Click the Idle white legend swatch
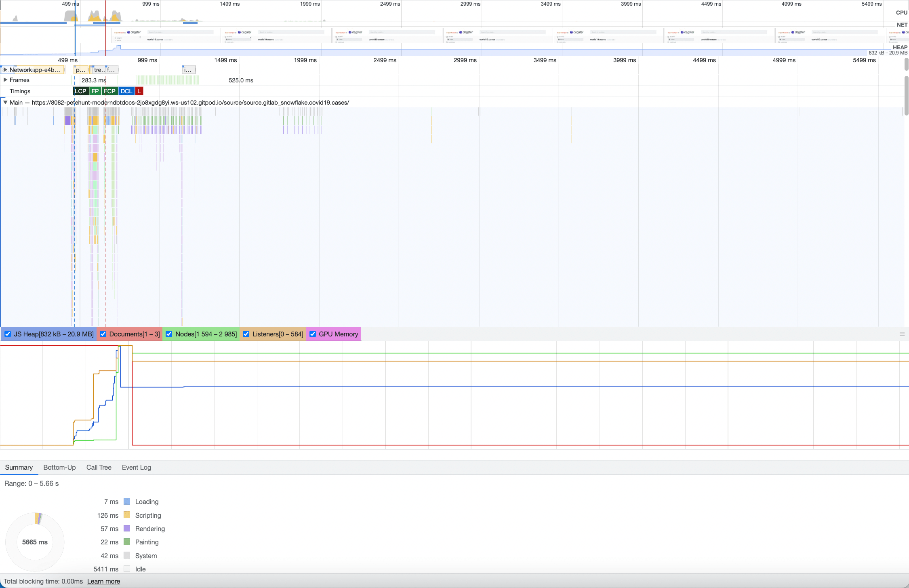This screenshot has height=588, width=909. pyautogui.click(x=127, y=569)
